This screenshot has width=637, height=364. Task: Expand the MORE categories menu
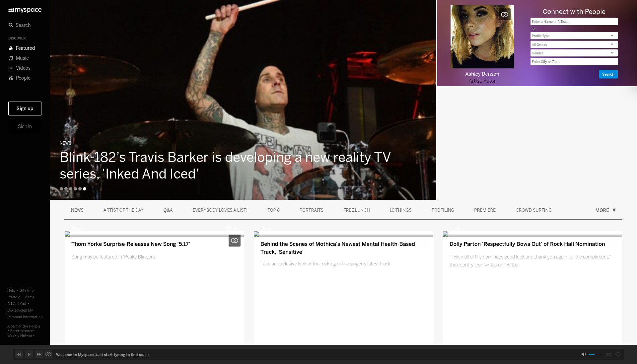(x=605, y=210)
